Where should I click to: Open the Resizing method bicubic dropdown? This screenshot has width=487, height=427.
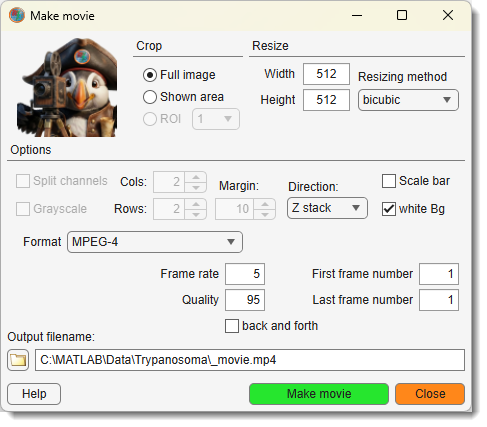tap(408, 100)
